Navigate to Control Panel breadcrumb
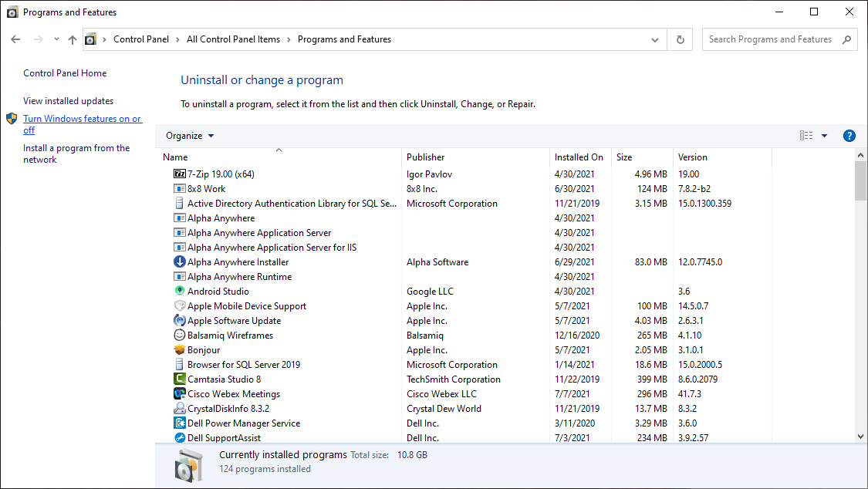 click(141, 39)
